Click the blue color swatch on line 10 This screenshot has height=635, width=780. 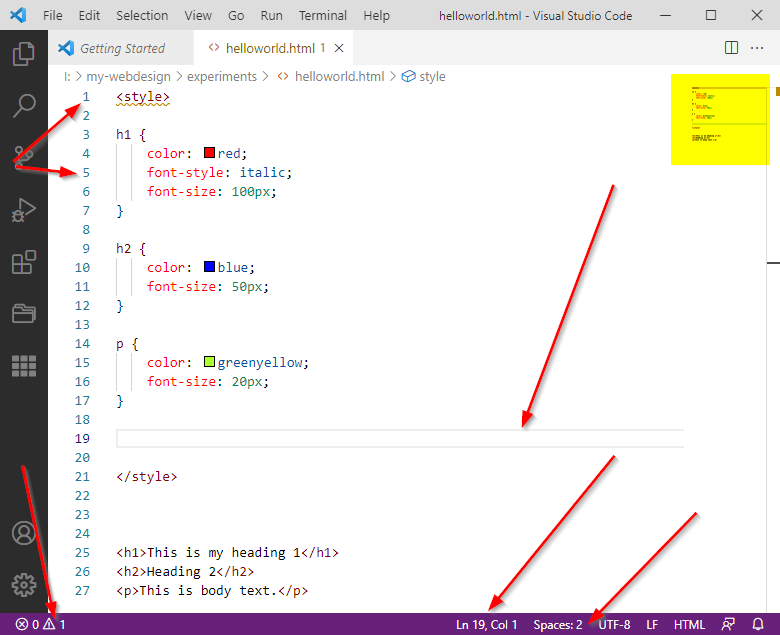tap(209, 267)
